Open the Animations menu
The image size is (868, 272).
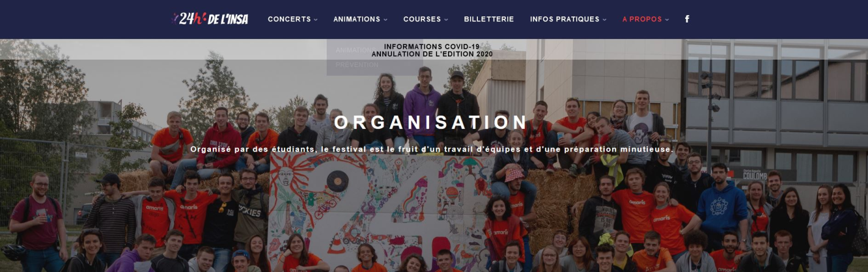click(357, 19)
